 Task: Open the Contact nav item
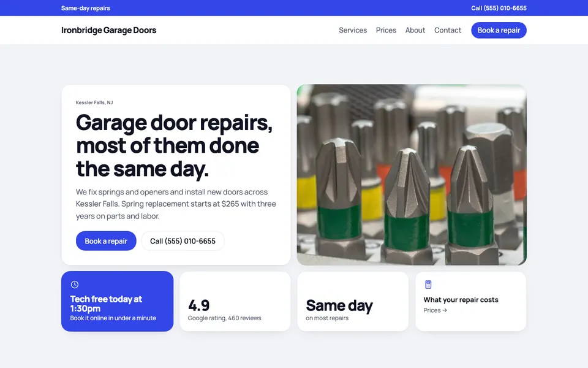[447, 30]
